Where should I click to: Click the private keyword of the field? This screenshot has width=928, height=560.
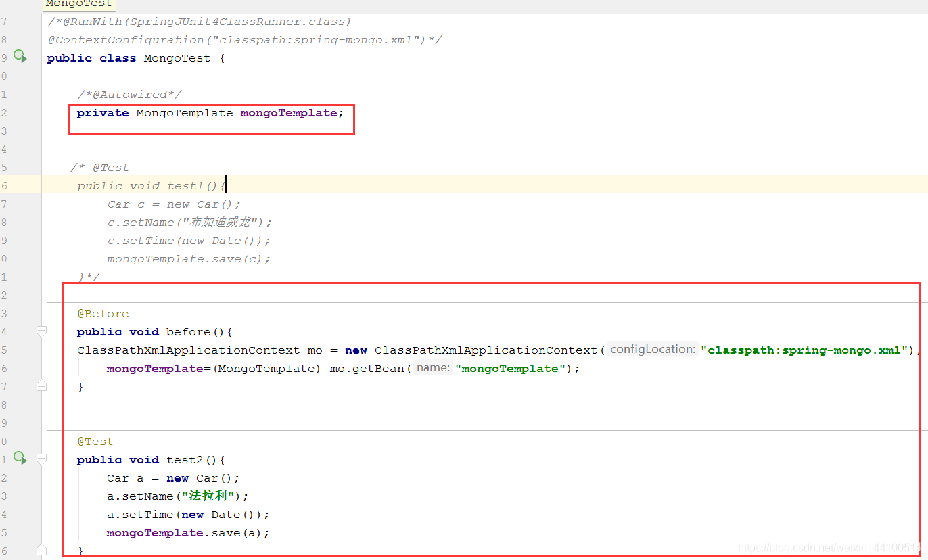tap(103, 113)
